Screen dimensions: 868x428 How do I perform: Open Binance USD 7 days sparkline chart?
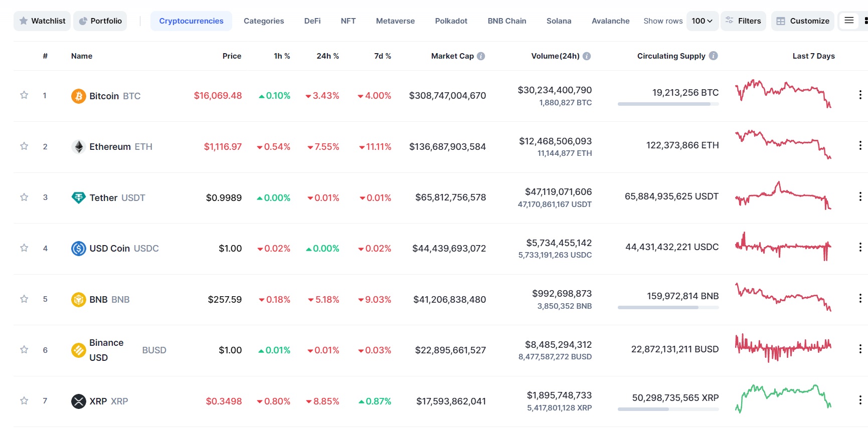(783, 348)
